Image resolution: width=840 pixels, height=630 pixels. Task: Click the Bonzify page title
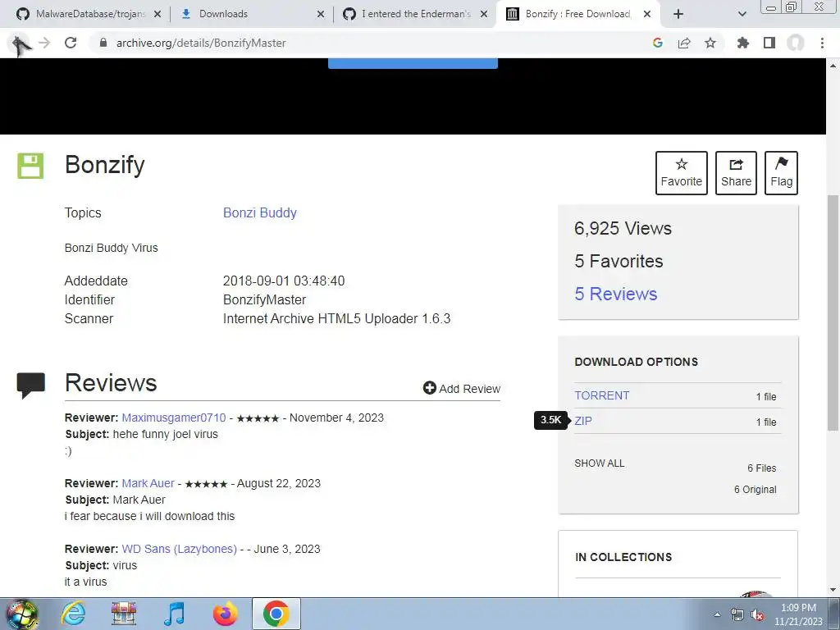pyautogui.click(x=104, y=164)
